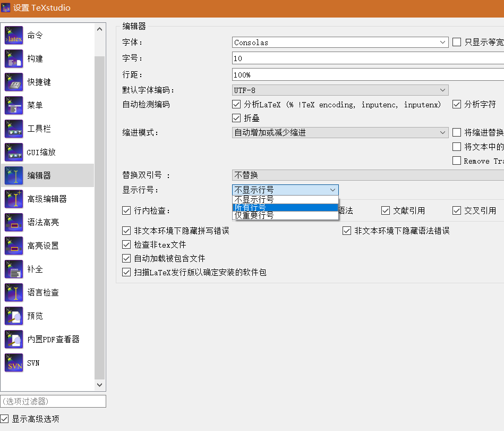Choose 不显示行号 list option

pyautogui.click(x=285, y=199)
